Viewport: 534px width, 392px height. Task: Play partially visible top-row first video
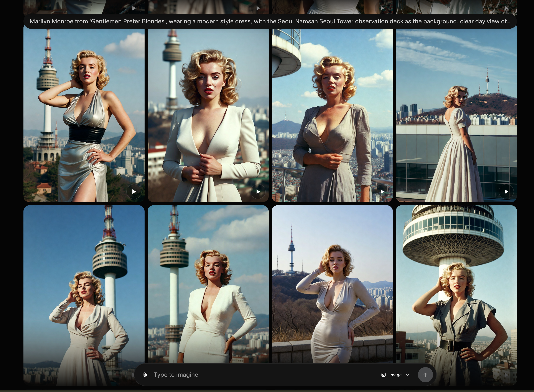(134, 8)
